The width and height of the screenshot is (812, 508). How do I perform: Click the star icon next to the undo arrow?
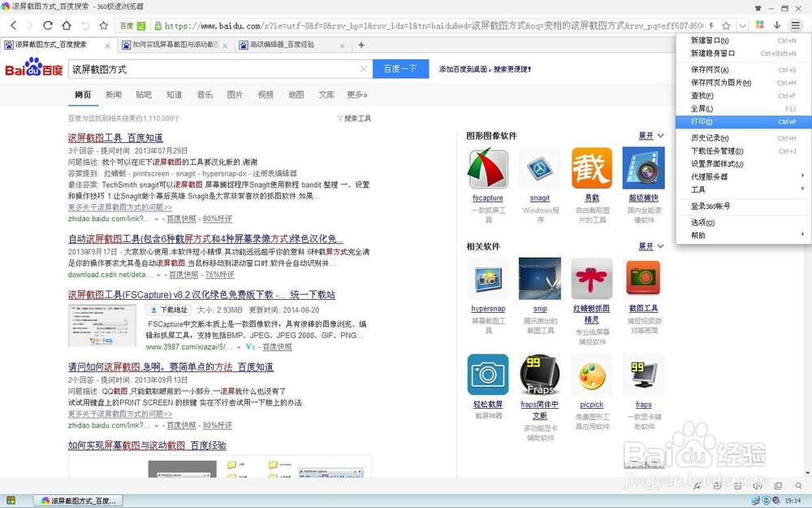pyautogui.click(x=104, y=25)
